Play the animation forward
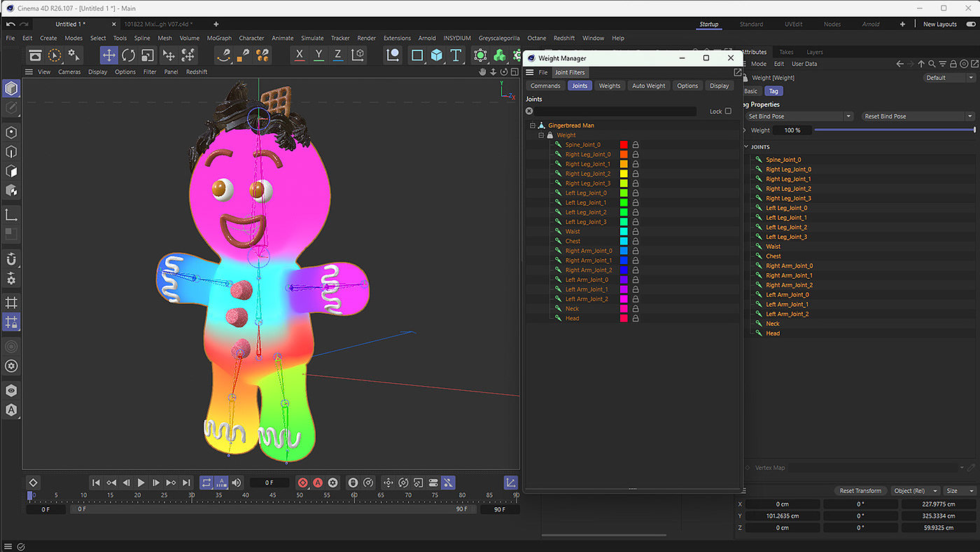The image size is (980, 552). pos(141,483)
